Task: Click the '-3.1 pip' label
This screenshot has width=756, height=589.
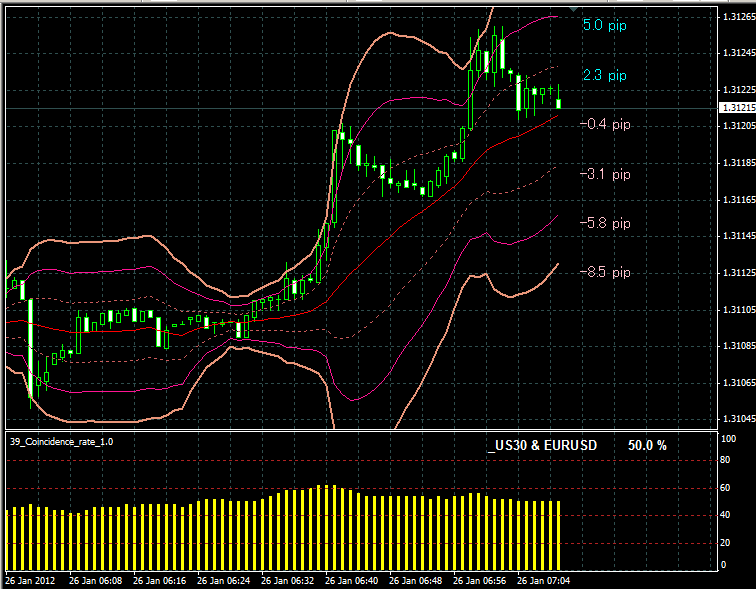Action: (x=605, y=174)
